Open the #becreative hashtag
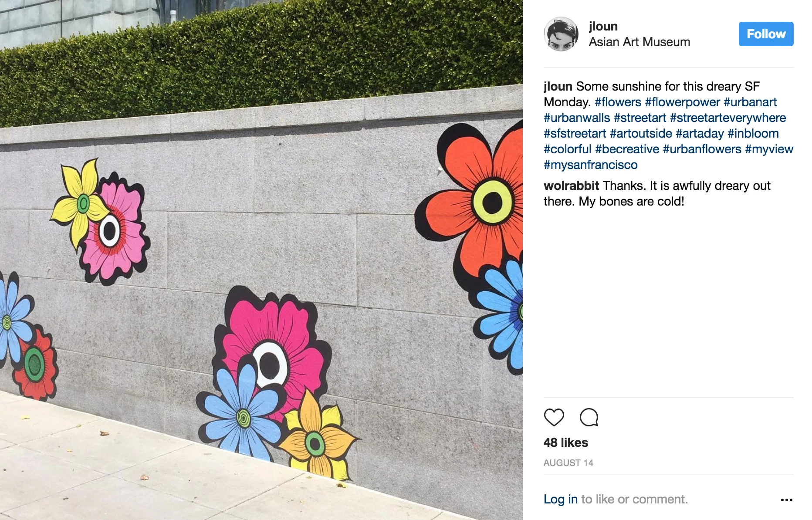The height and width of the screenshot is (520, 812). click(x=627, y=149)
